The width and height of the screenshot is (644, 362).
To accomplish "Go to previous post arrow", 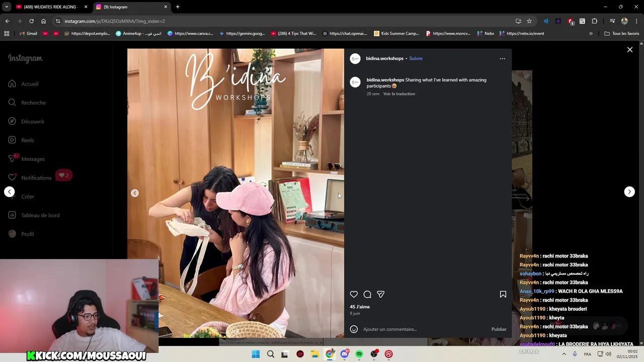I will coord(10,192).
